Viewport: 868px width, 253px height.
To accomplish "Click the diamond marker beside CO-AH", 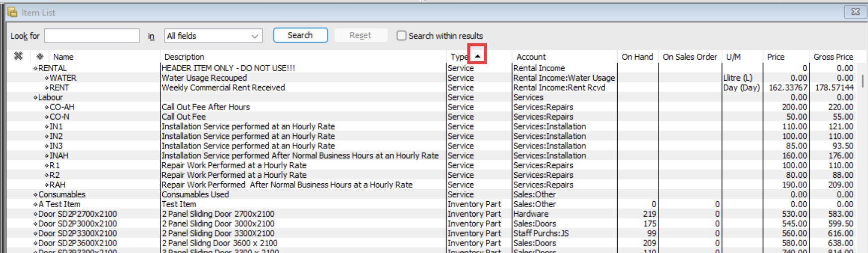I will [x=47, y=107].
